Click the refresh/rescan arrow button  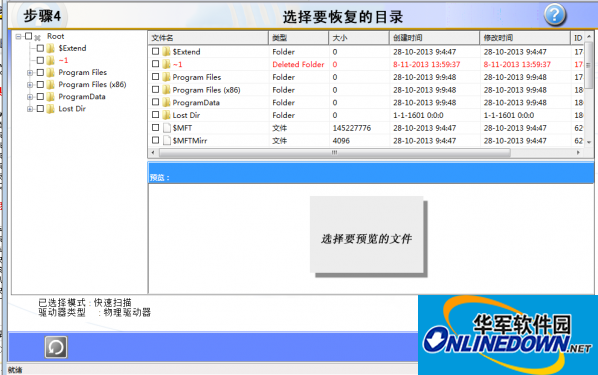[56, 347]
